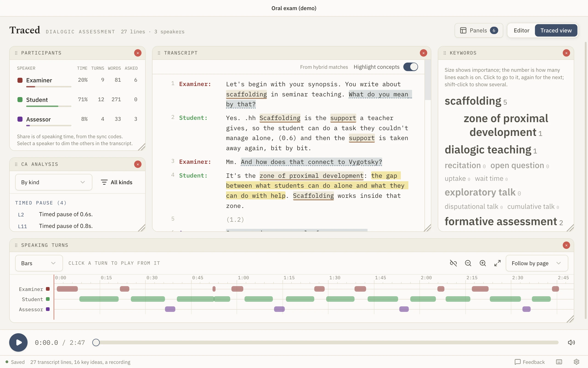Grab the Keywords panel drag handle
The height and width of the screenshot is (368, 588).
click(x=445, y=53)
